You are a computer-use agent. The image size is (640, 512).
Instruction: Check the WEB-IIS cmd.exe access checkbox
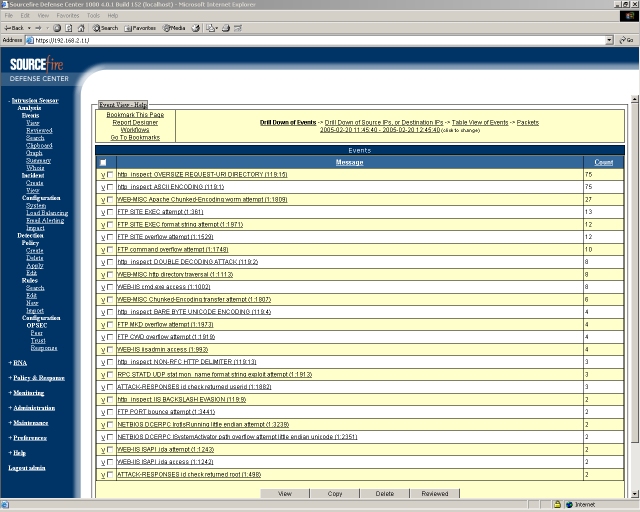click(110, 287)
